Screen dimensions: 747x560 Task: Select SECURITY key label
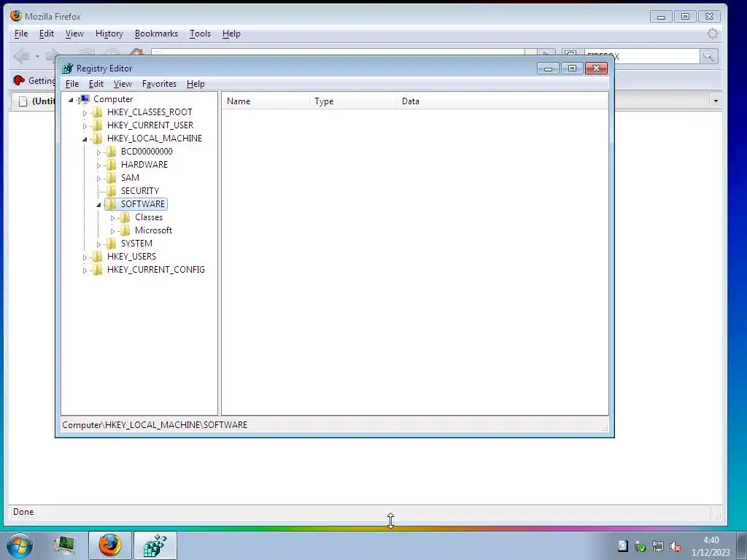[139, 190]
